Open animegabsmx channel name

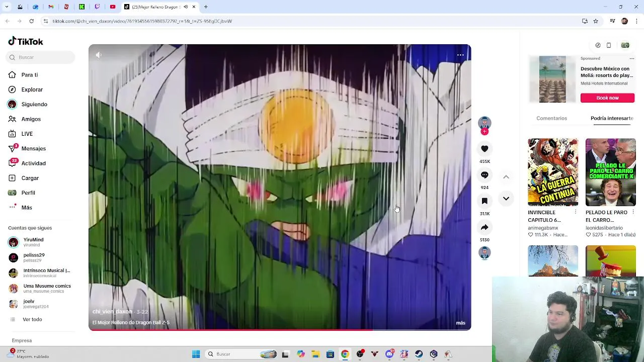click(543, 228)
